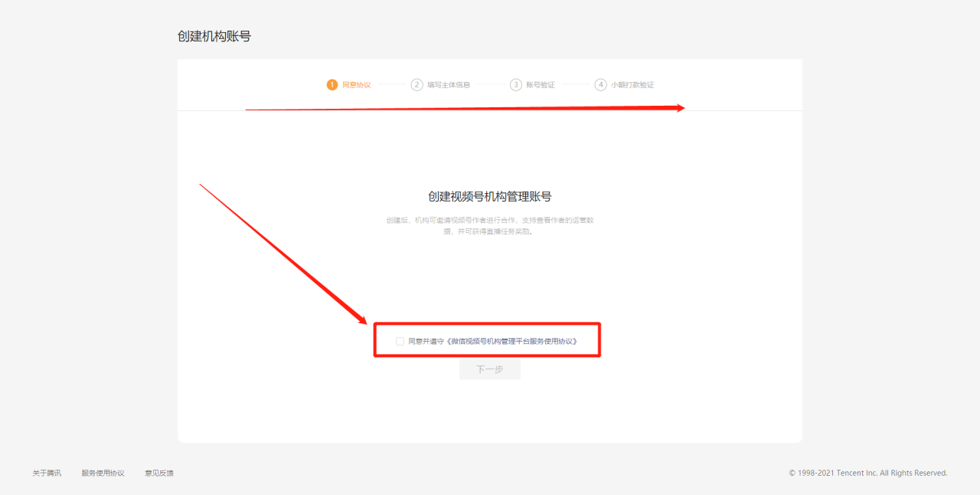Select step 1 同意协议

point(349,85)
